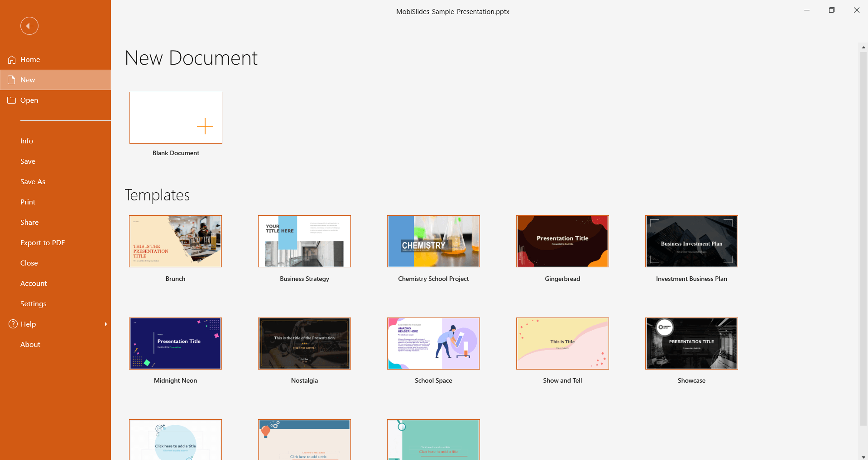
Task: Select the Brunch template thumbnail
Action: click(176, 242)
